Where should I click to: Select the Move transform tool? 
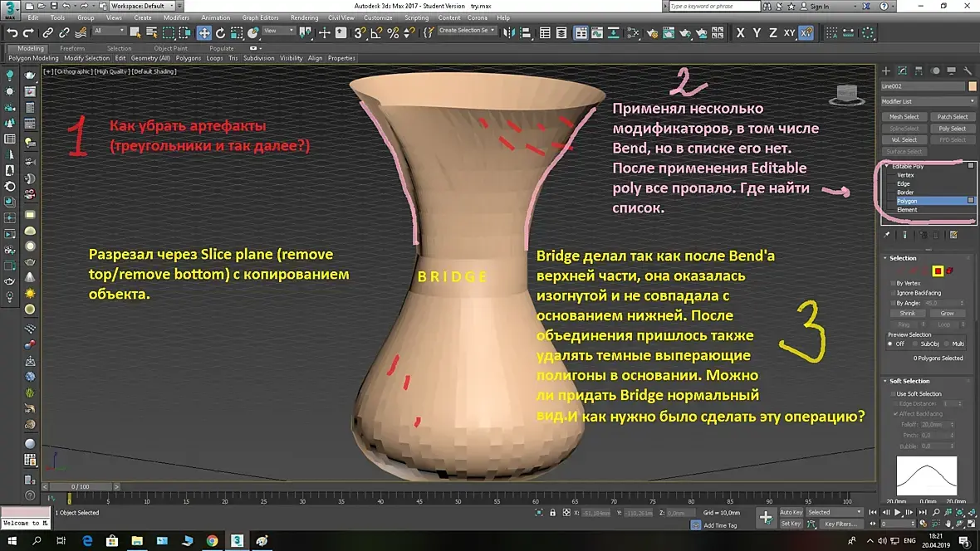coord(204,33)
